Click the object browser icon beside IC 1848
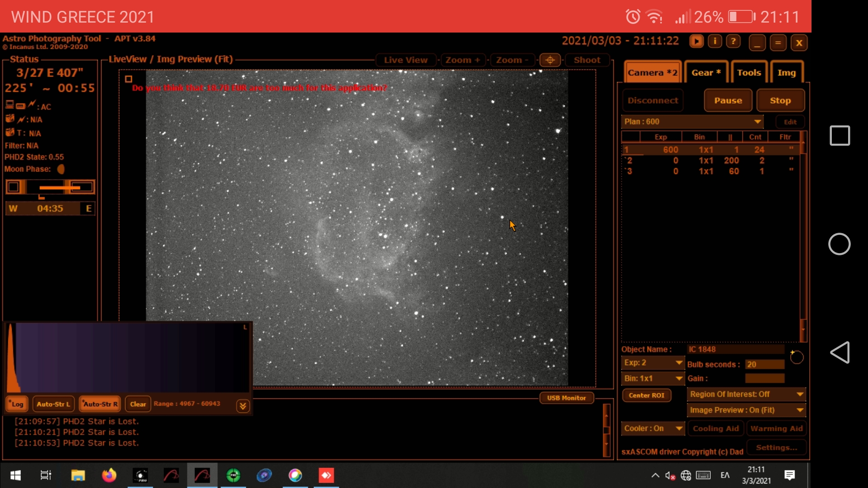This screenshot has width=868, height=488. (796, 357)
